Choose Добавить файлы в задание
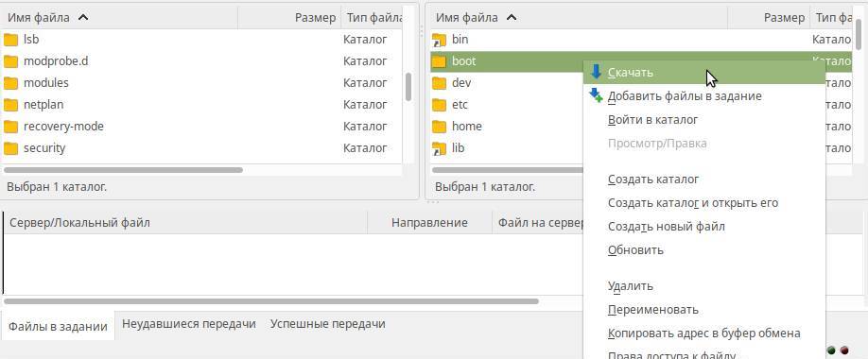The width and height of the screenshot is (868, 359). [x=704, y=96]
